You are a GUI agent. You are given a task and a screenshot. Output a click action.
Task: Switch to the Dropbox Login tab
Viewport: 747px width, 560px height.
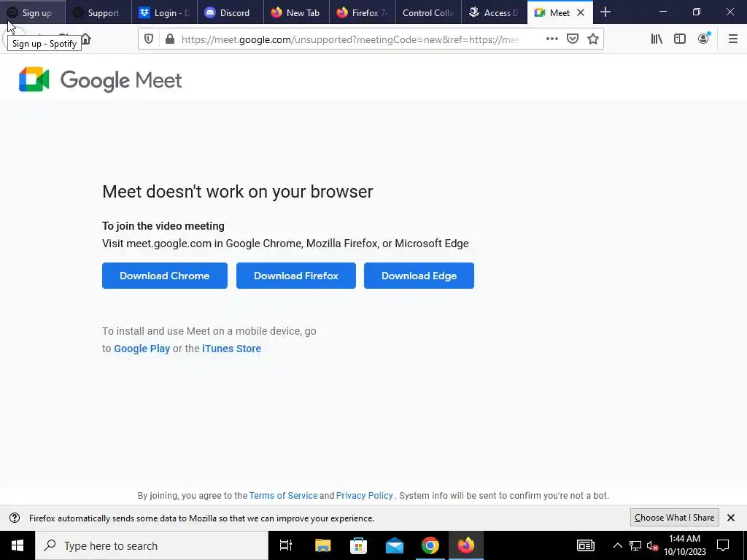pos(164,13)
